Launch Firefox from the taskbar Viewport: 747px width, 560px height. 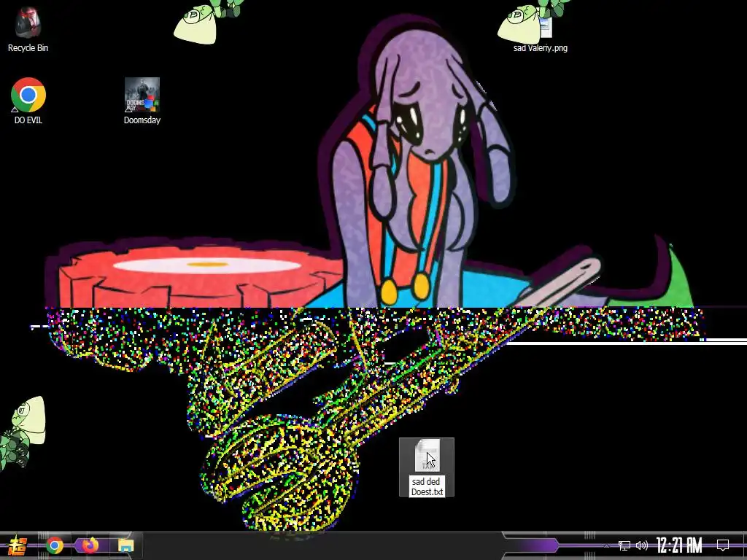click(x=90, y=545)
